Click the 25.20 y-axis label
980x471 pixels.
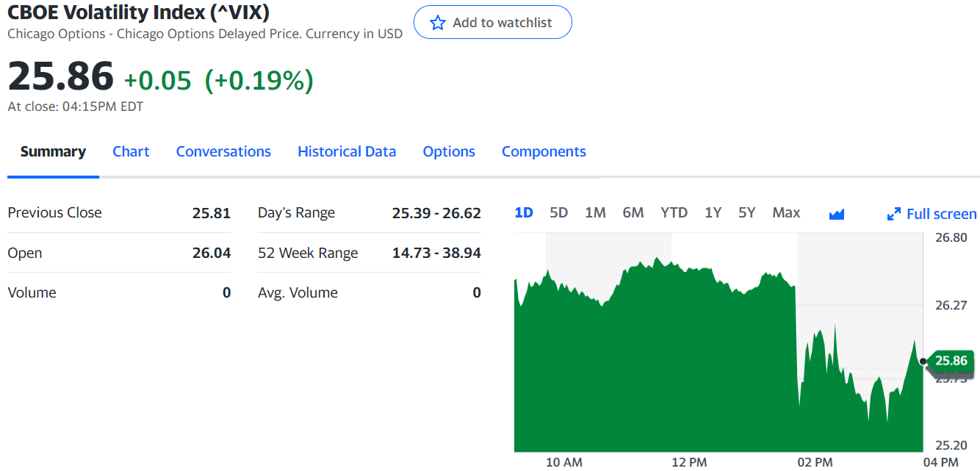tap(951, 445)
